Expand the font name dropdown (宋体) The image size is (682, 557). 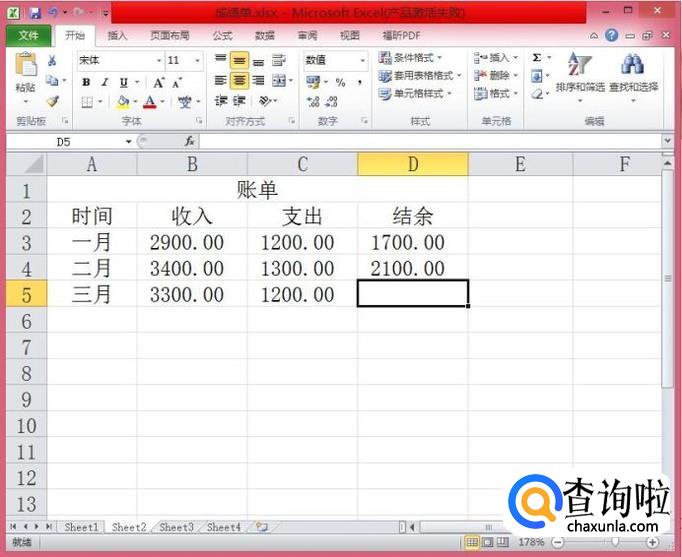[x=158, y=61]
